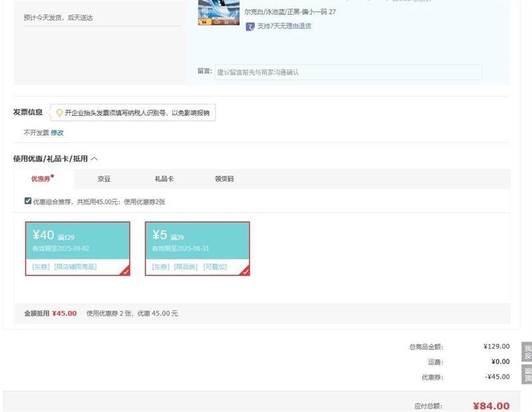This screenshot has height=412, width=532.
Task: Click the 可叠加 tag on ¥5 coupon
Action: tap(215, 267)
